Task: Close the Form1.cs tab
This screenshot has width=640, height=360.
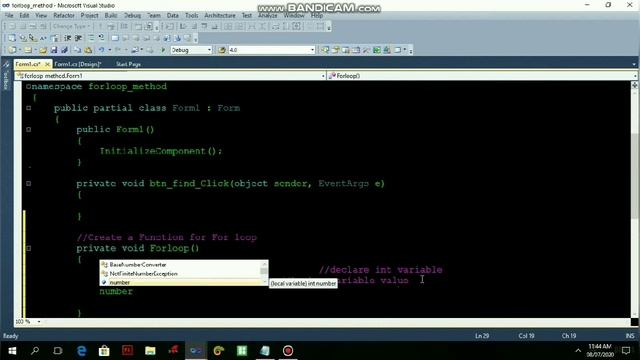Action: click(47, 64)
